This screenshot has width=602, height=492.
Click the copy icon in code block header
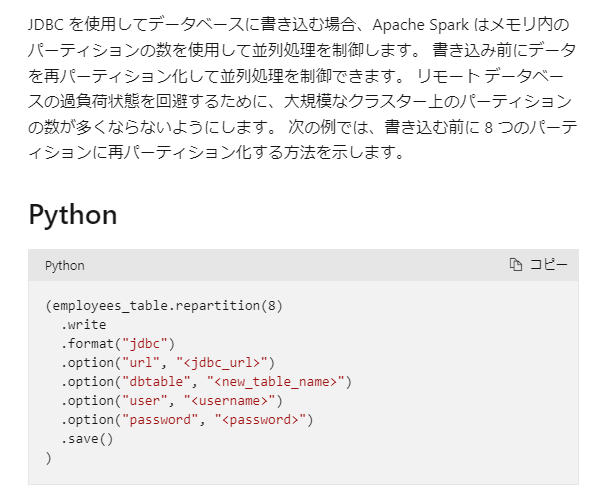tap(516, 265)
